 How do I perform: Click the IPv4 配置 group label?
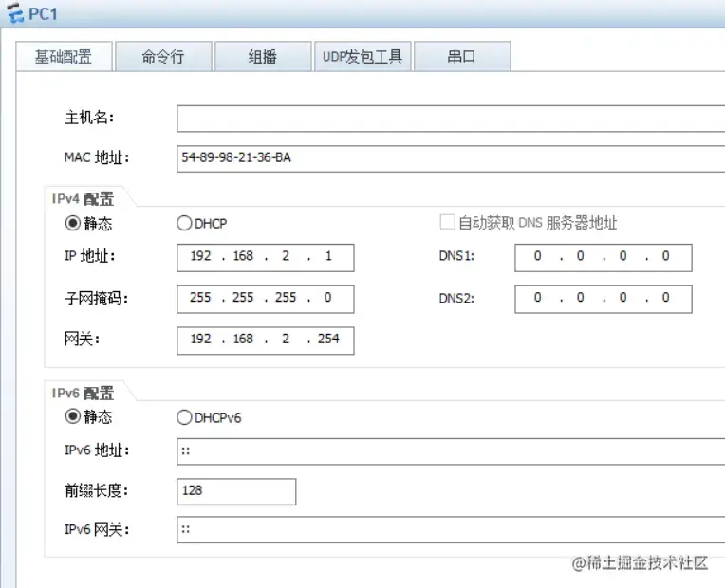[x=83, y=199]
